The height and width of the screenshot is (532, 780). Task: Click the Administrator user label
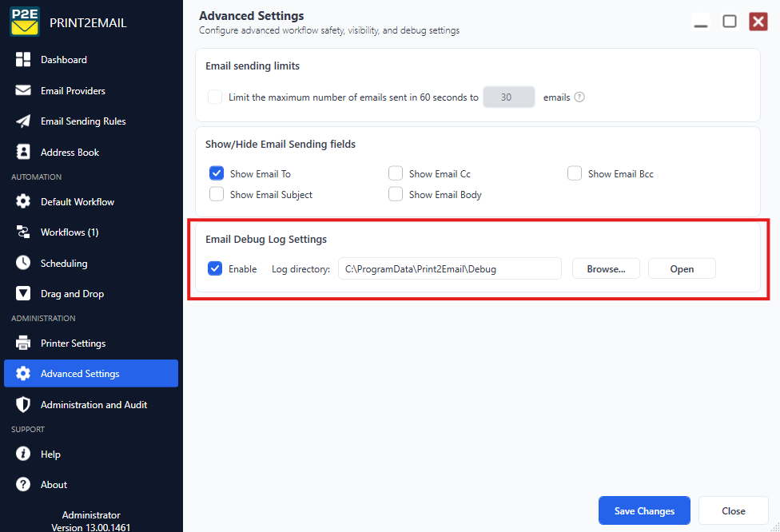pyautogui.click(x=91, y=515)
